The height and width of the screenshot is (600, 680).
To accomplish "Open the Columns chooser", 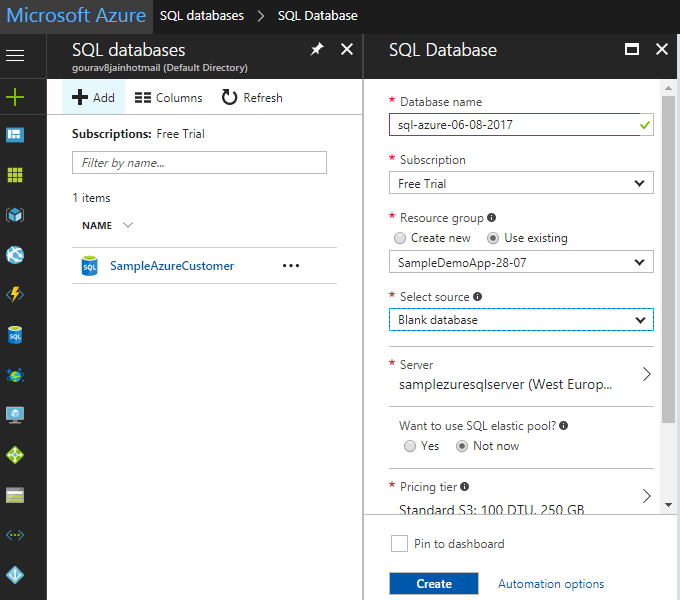I will tap(168, 98).
